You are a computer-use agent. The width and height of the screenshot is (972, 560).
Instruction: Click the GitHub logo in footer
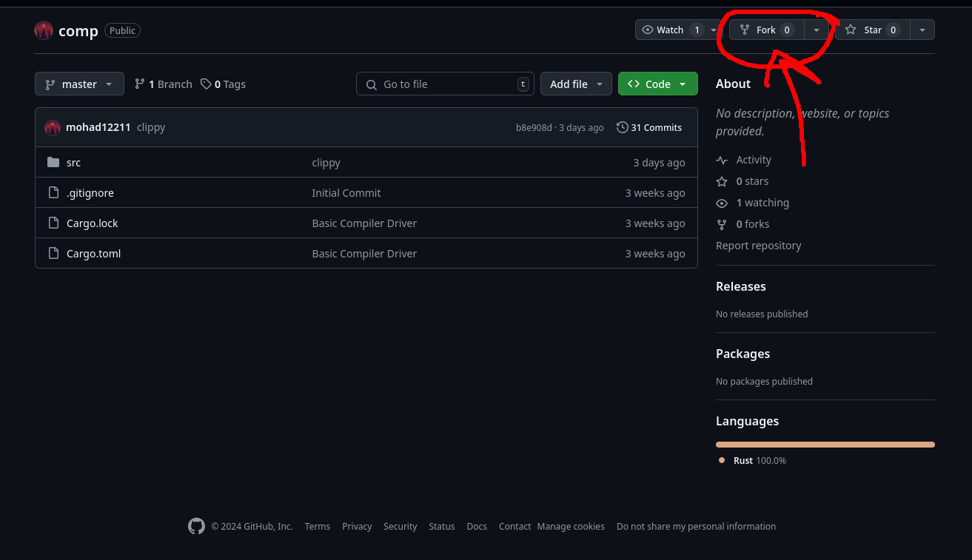[x=196, y=526]
